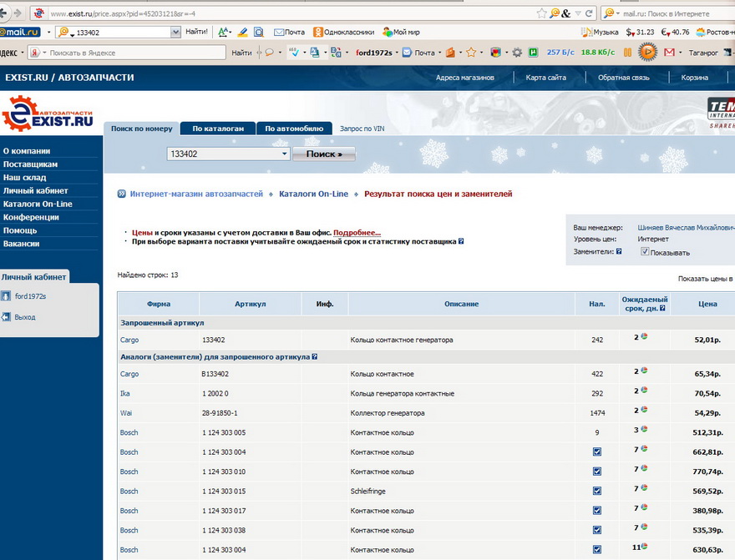Open О компании in the left menu

point(27,151)
